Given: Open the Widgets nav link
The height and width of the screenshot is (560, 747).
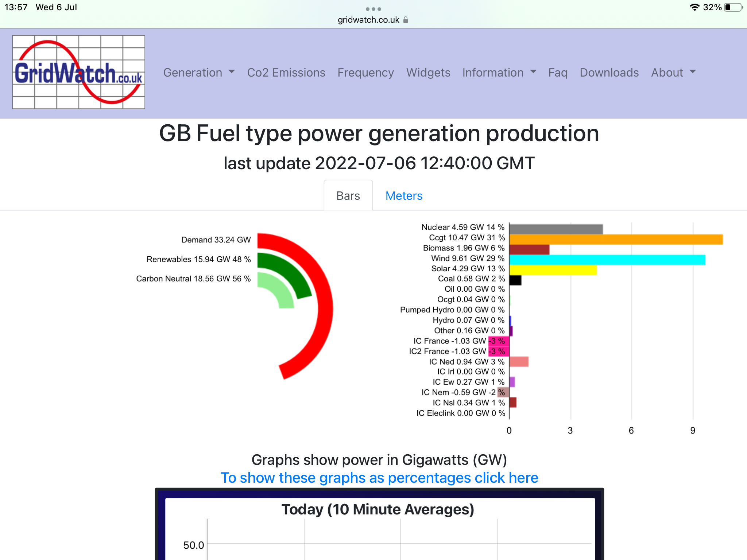Looking at the screenshot, I should [x=428, y=73].
